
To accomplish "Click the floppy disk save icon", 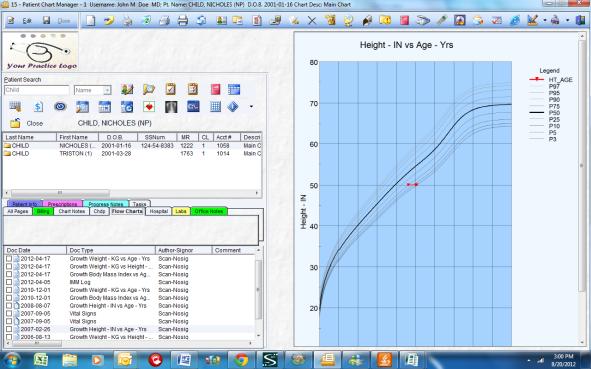I will point(46,20).
